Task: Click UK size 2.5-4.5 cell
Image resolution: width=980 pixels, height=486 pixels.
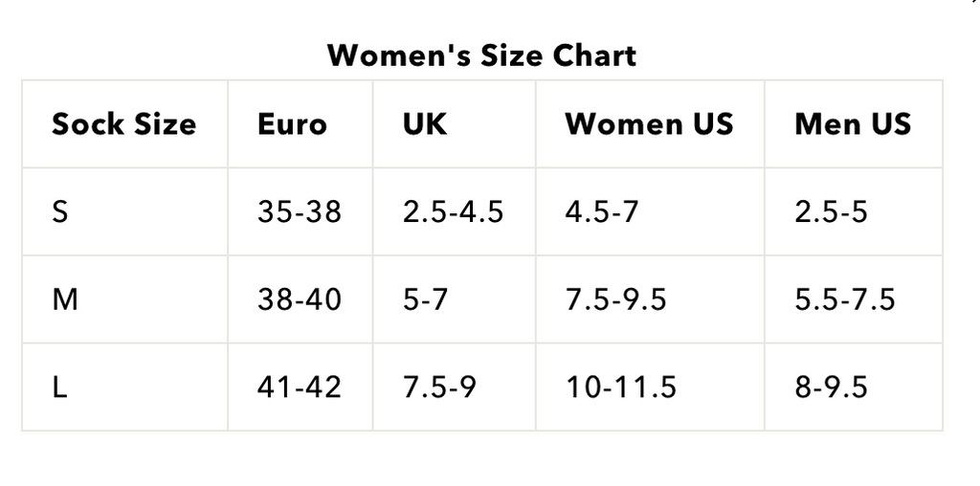Action: 453,211
